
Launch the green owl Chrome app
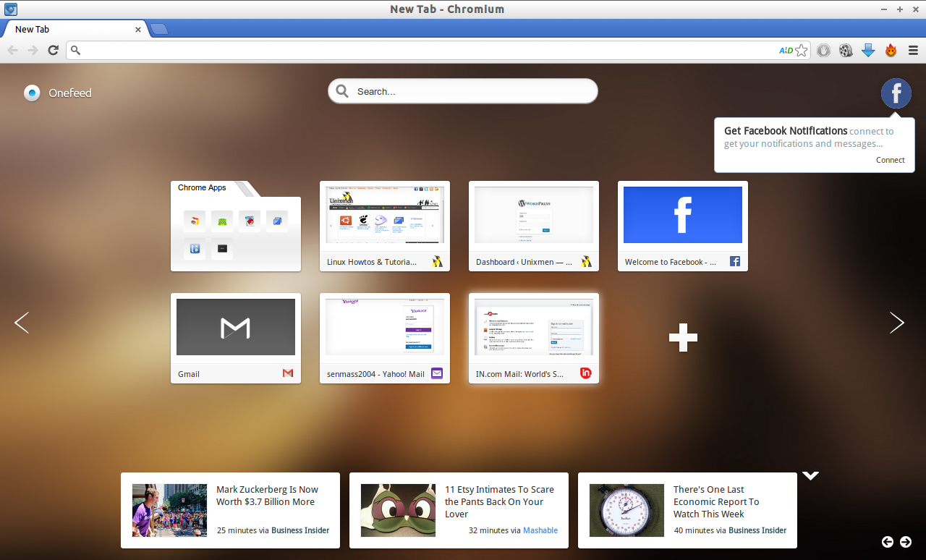pos(222,221)
